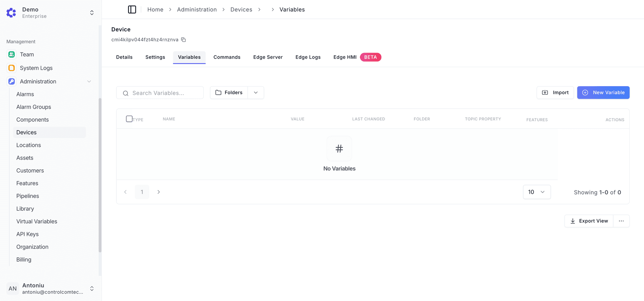644x301 pixels.
Task: Click the Topic Property column header
Action: coord(483,119)
